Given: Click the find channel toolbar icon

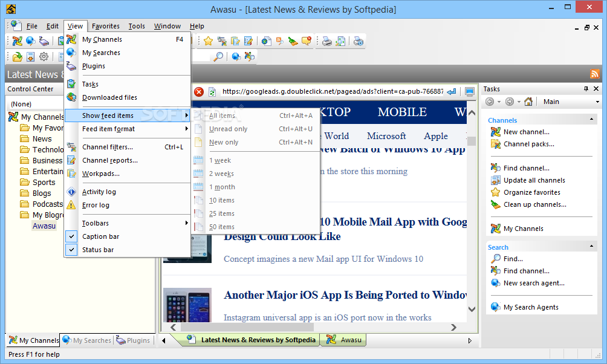Looking at the screenshot, I should pyautogui.click(x=250, y=57).
